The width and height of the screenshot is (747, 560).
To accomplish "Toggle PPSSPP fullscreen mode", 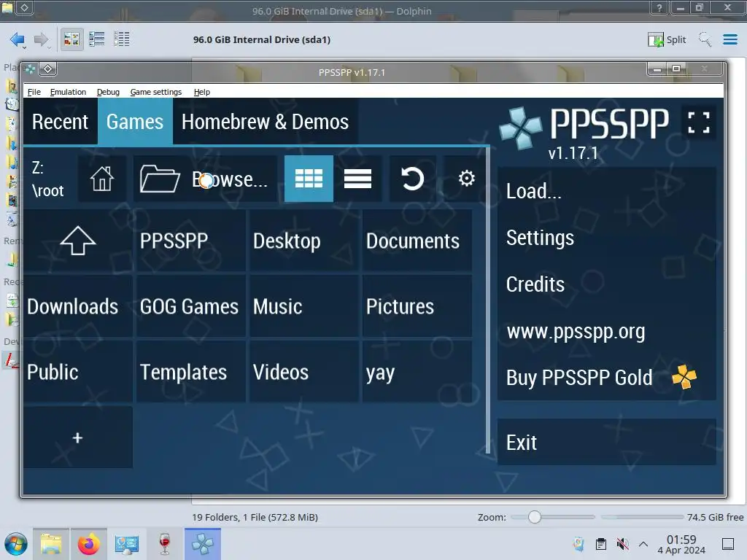I will [698, 122].
